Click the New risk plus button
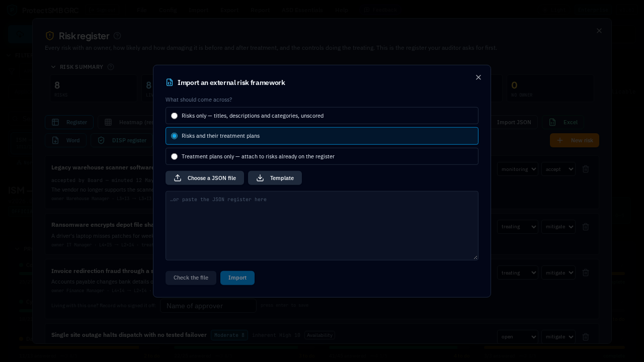644x362 pixels. (575, 140)
